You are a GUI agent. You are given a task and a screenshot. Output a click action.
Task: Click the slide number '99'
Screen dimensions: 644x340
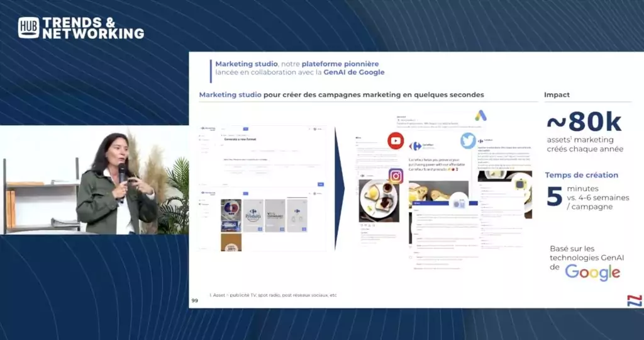pos(195,300)
